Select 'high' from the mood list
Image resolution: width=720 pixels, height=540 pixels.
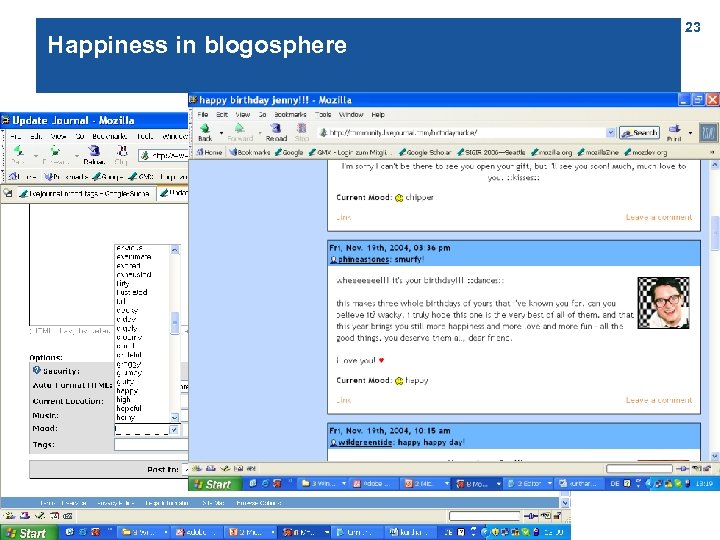pos(123,399)
